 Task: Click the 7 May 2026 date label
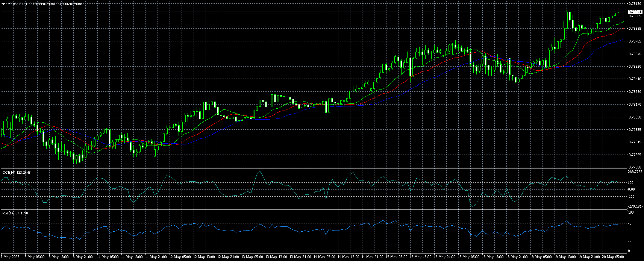point(10,257)
